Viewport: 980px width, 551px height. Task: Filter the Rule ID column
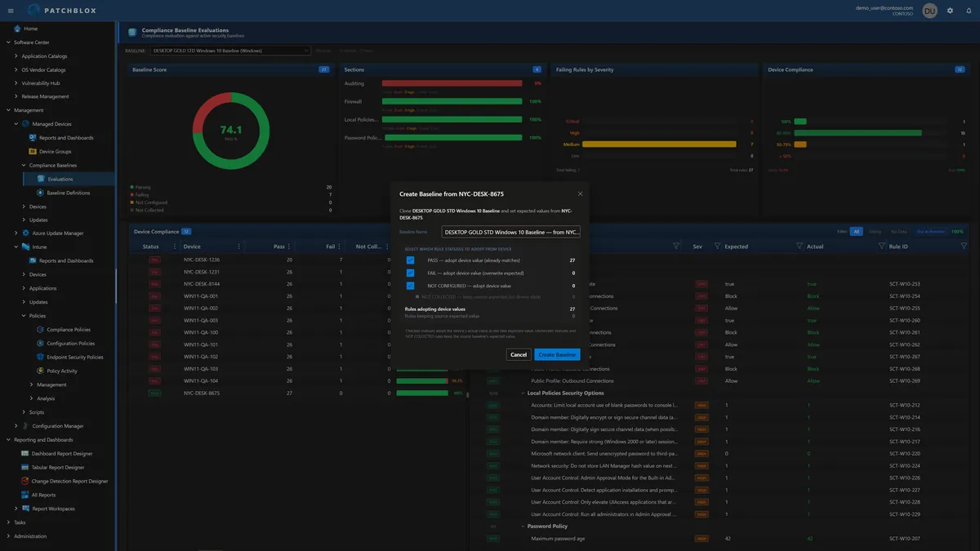click(x=964, y=246)
